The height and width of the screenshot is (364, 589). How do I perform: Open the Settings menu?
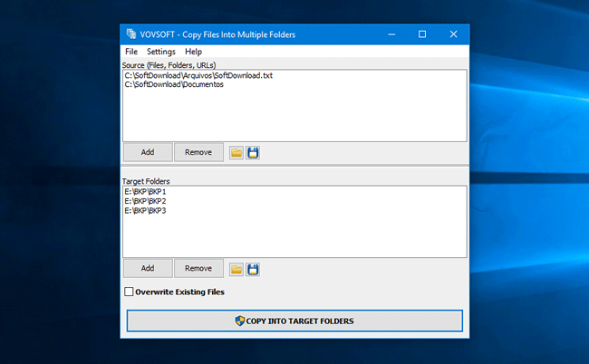[161, 52]
